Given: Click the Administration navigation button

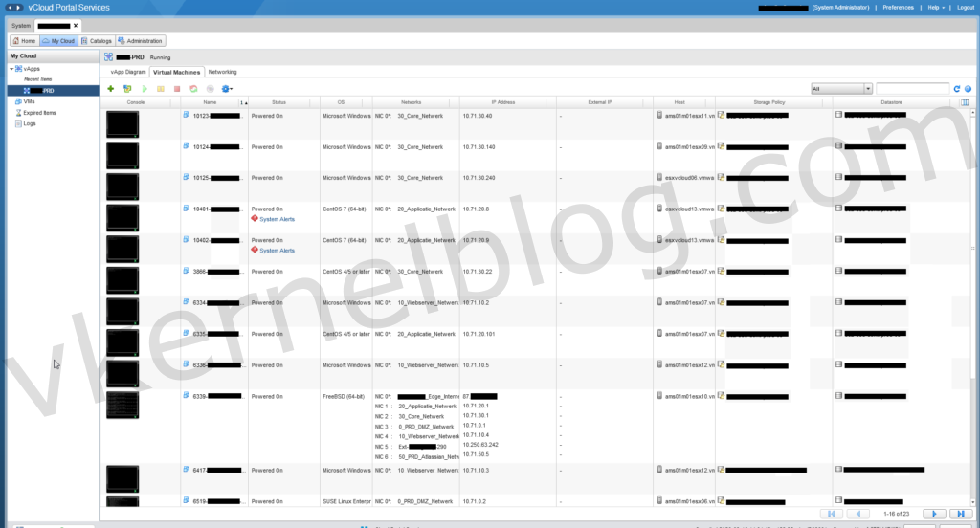Looking at the screenshot, I should (140, 40).
